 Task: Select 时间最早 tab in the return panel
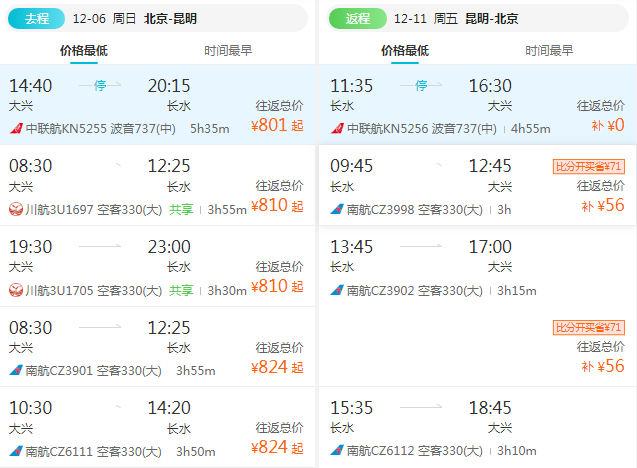pos(549,51)
